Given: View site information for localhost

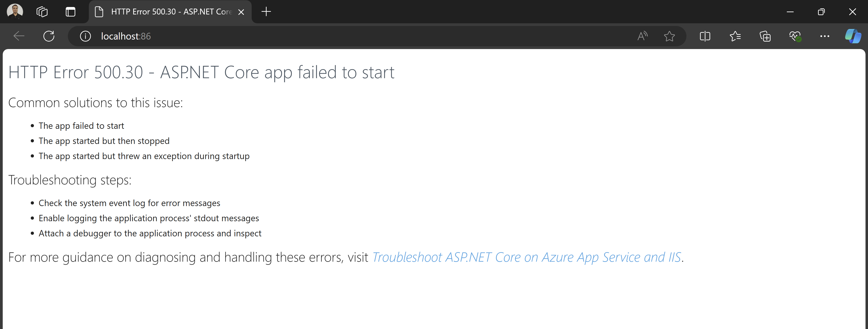Looking at the screenshot, I should coord(85,36).
